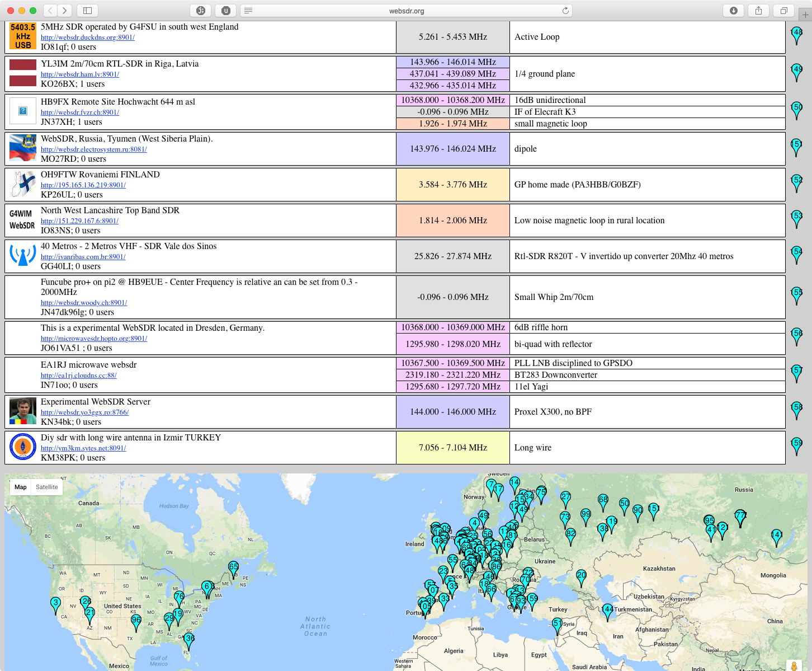Click the reload page icon
Viewport: 812px width, 671px height.
click(x=565, y=11)
